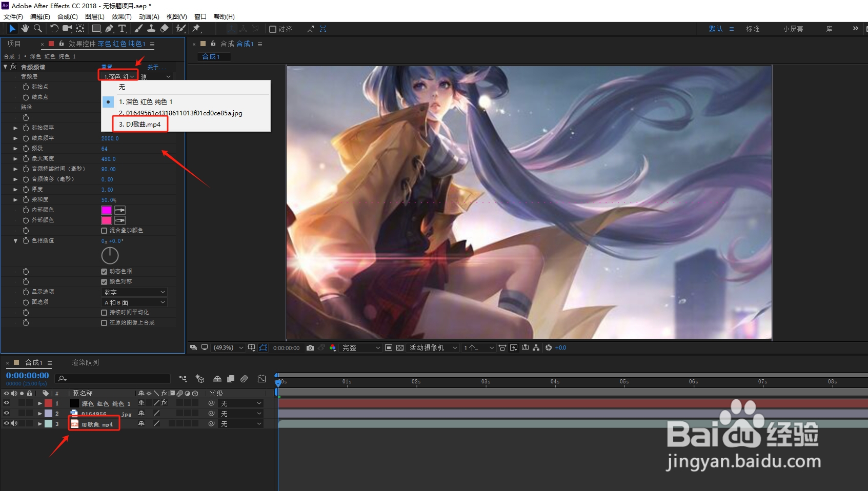Open the 音频层 layer dropdown
The height and width of the screenshot is (491, 868).
click(118, 76)
